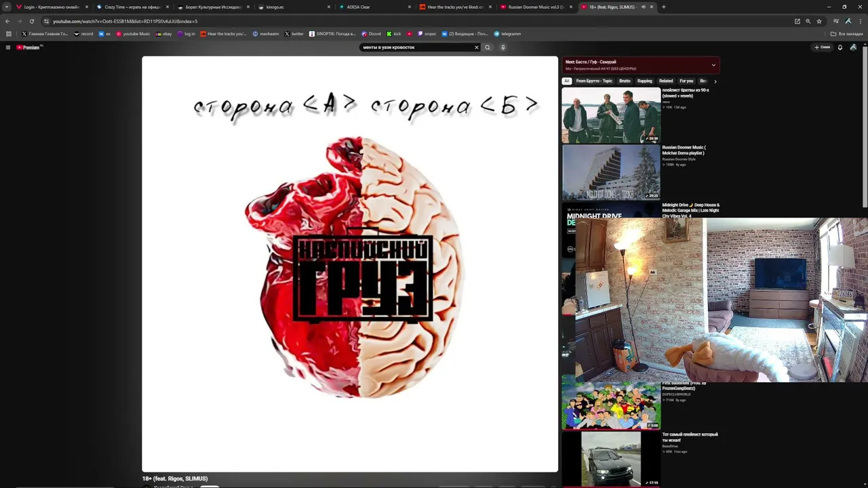Open Russian Doomer Music Molchat Doma thumbnail
The image size is (868, 488).
click(611, 173)
